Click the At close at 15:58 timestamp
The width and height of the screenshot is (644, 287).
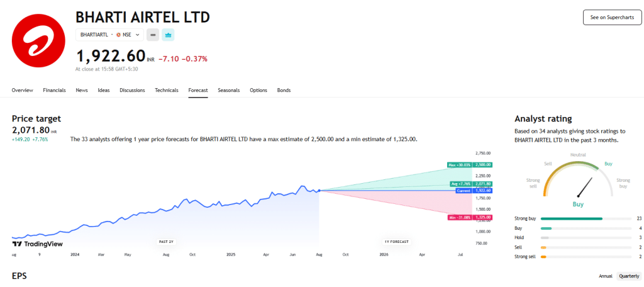click(x=106, y=69)
